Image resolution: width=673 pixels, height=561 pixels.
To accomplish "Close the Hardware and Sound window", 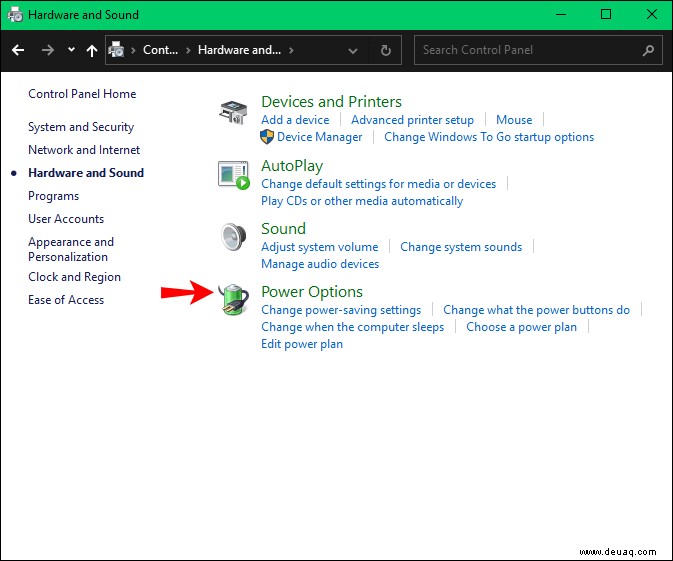I will click(652, 15).
